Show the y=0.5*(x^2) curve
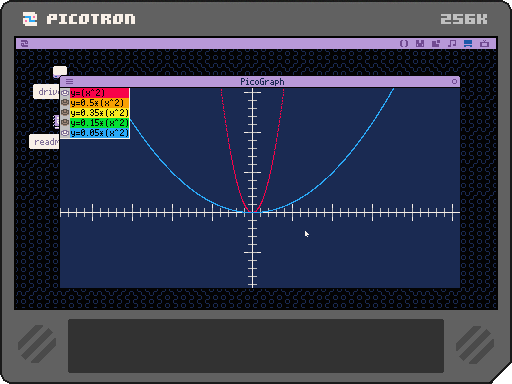This screenshot has width=512, height=384. click(x=65, y=103)
